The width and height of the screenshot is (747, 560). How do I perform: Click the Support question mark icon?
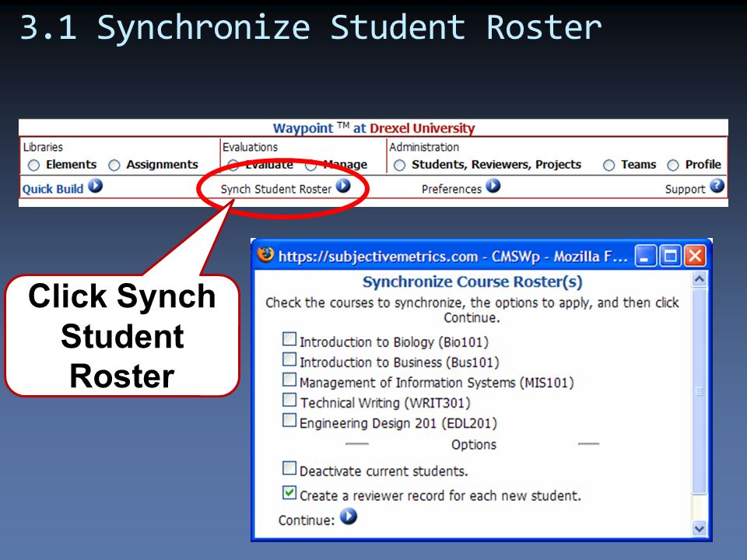(717, 186)
